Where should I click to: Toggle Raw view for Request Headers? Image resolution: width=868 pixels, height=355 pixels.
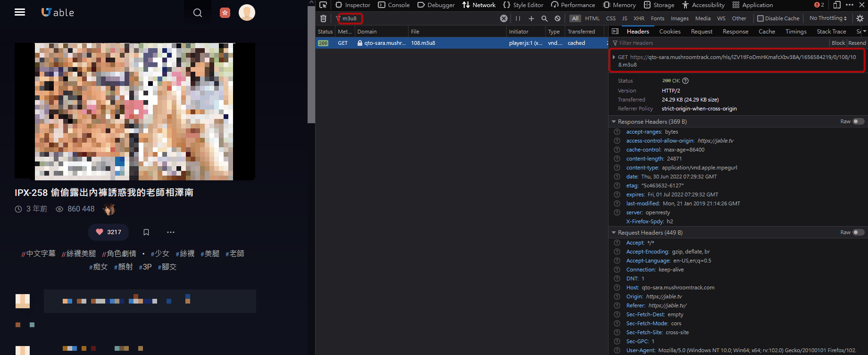[x=858, y=232]
